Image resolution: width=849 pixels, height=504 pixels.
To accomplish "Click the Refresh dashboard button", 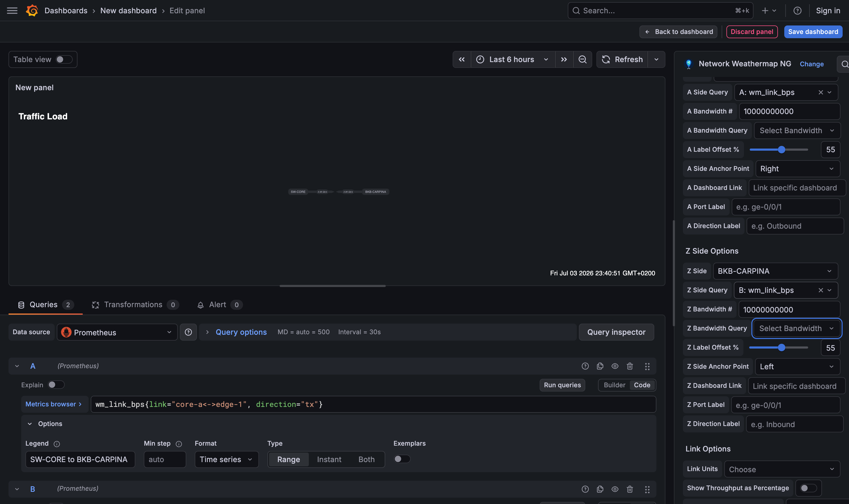I will tap(622, 59).
